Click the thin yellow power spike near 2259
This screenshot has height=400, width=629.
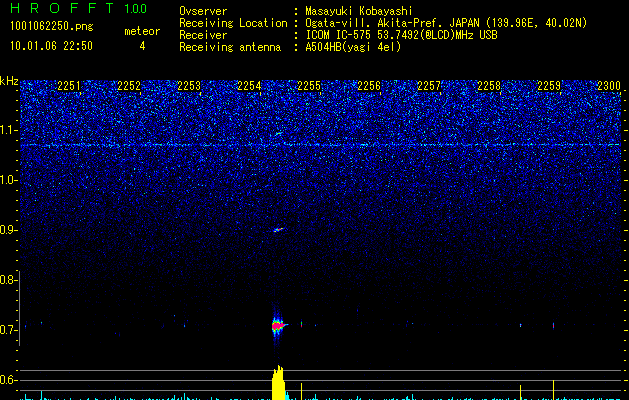click(x=554, y=390)
